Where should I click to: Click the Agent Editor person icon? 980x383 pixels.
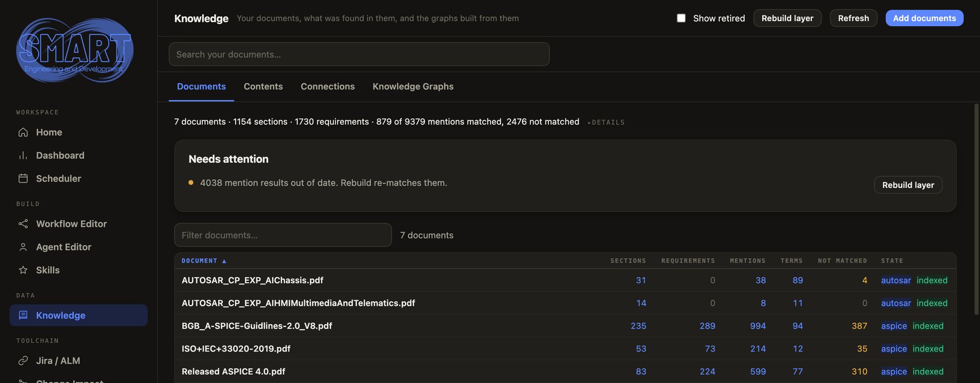23,247
